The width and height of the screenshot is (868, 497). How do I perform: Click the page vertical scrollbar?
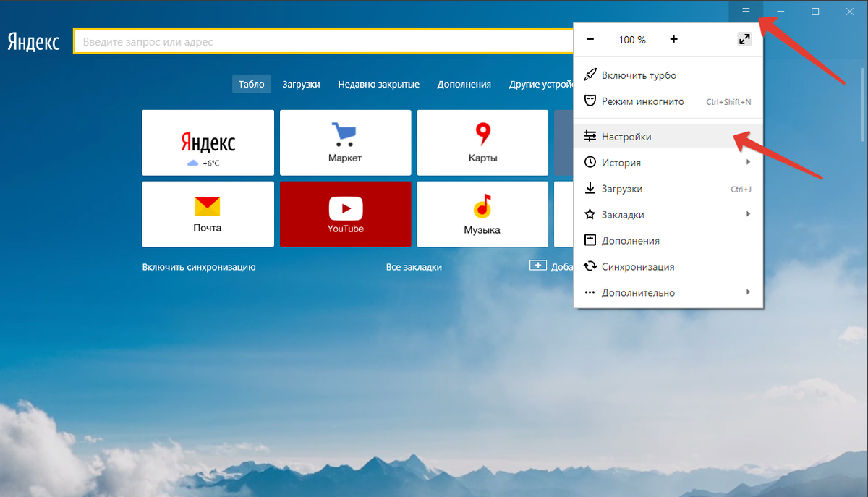tap(863, 105)
